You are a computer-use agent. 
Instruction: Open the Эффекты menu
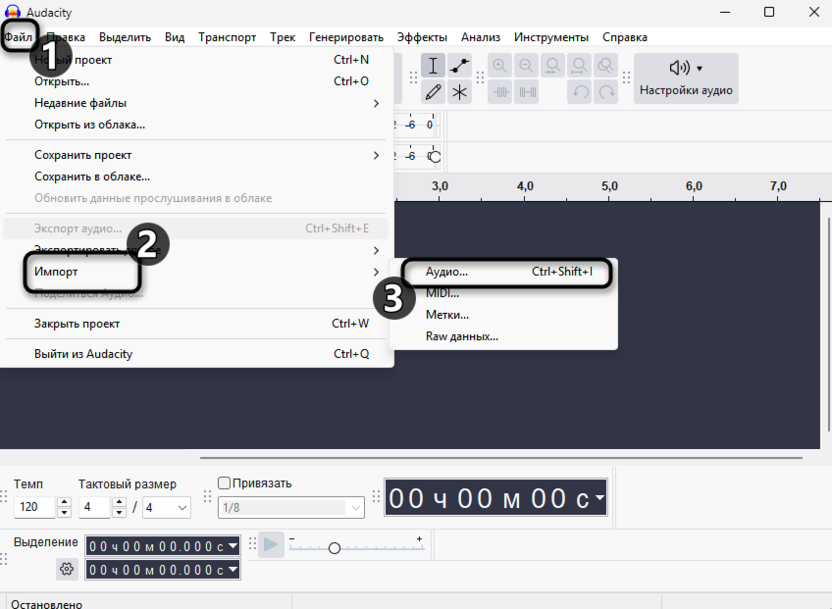click(422, 37)
